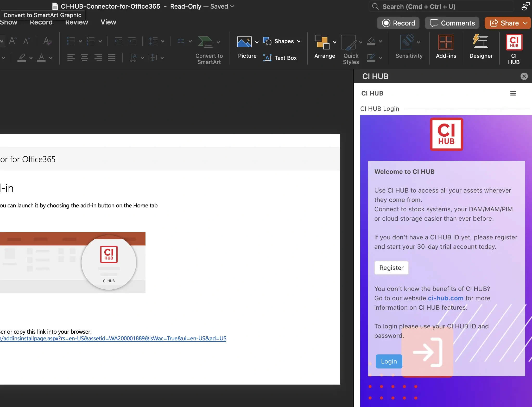Switch to the View tab
532x407 pixels.
point(108,22)
